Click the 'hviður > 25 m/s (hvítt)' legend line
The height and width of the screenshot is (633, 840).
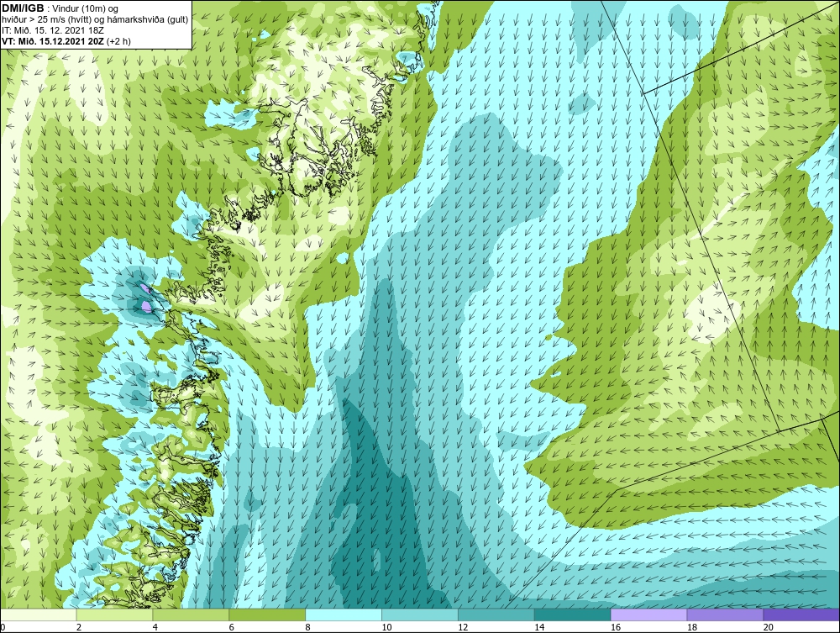click(95, 20)
